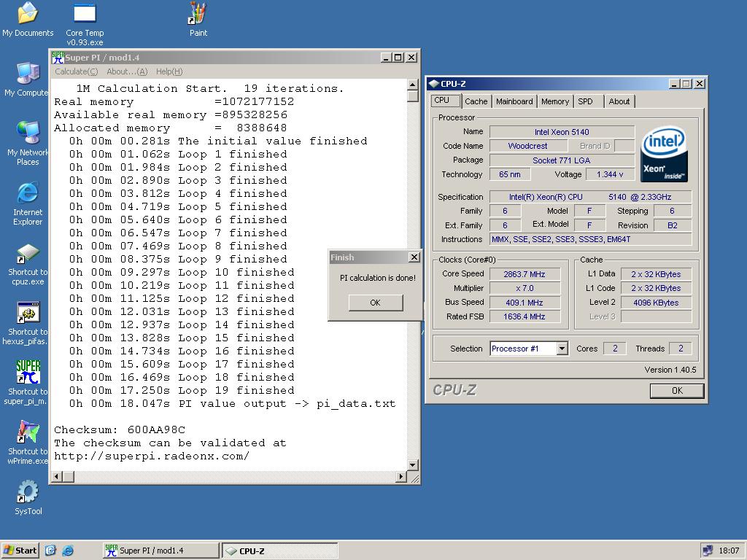Open the Start menu
This screenshot has width=747, height=560.
[20, 551]
